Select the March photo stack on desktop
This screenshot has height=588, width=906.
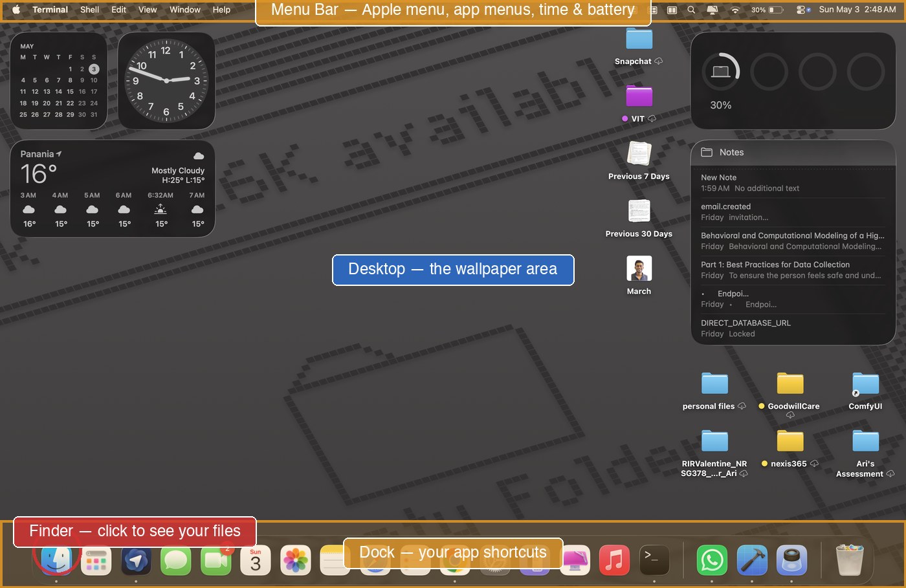click(639, 275)
